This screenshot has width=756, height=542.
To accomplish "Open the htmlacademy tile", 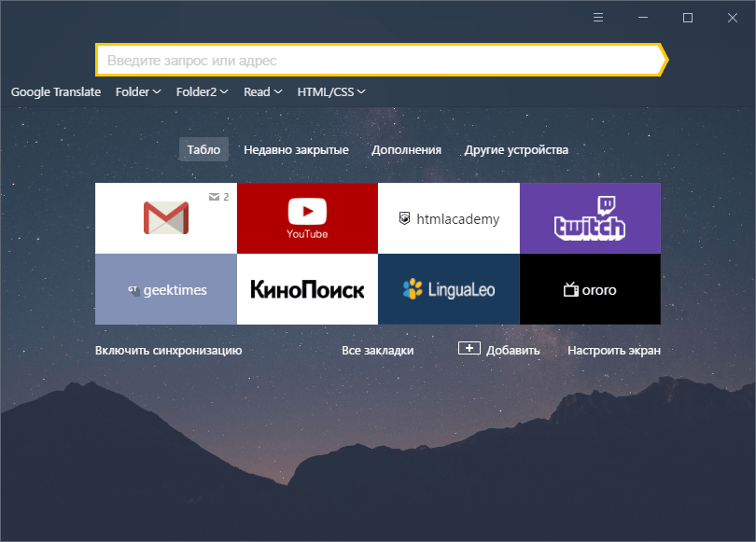I will (449, 218).
